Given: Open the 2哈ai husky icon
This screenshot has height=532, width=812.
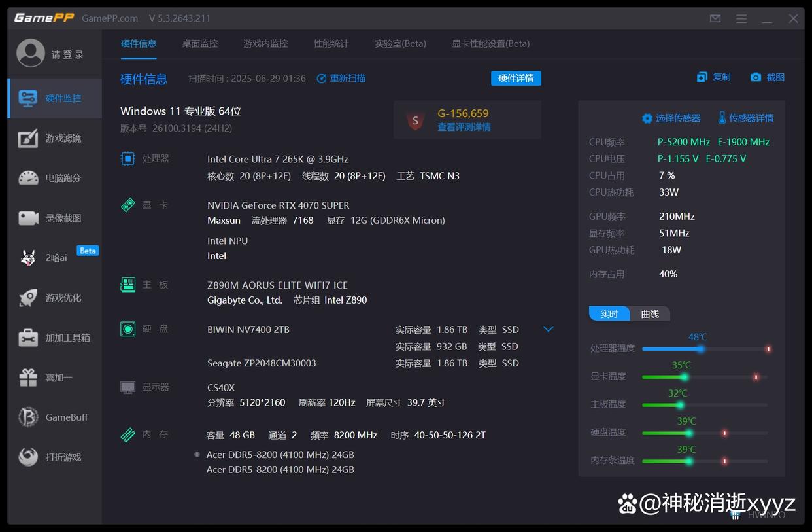Looking at the screenshot, I should (x=28, y=258).
